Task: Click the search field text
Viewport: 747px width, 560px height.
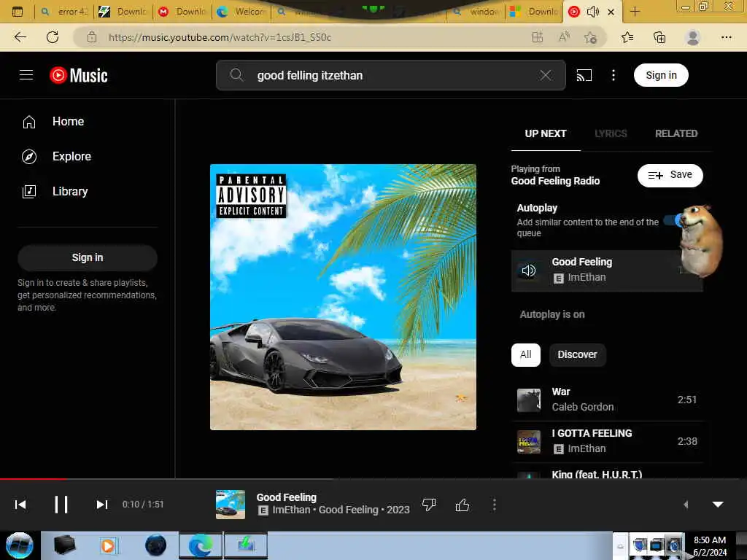Action: point(309,75)
